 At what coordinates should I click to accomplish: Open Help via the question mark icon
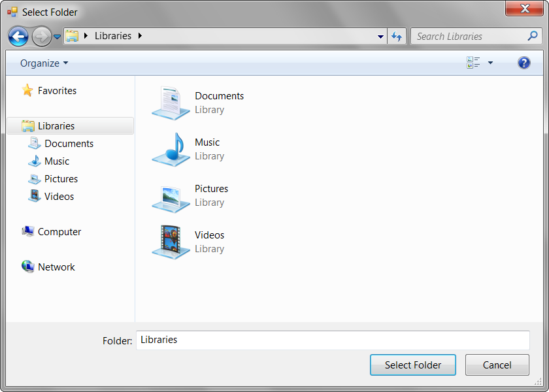pyautogui.click(x=524, y=63)
